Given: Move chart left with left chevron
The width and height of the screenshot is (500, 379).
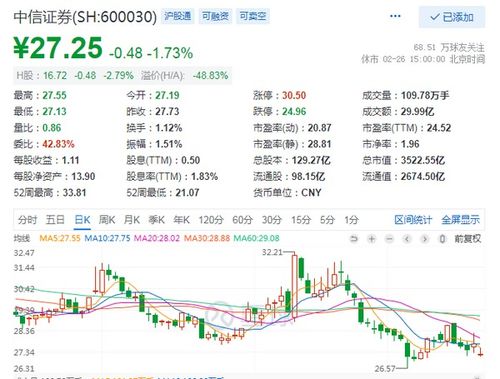Looking at the screenshot, I should [x=407, y=239].
